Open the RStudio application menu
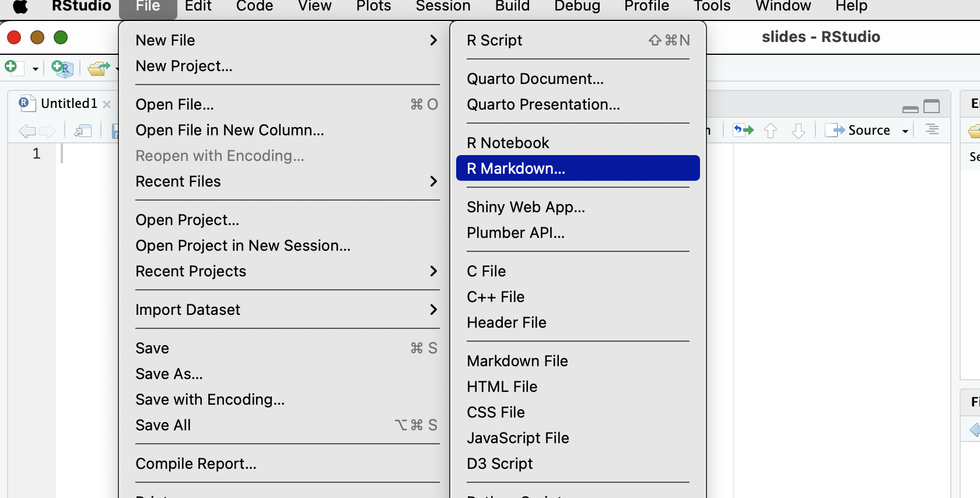Screen dimensions: 980x498 [x=81, y=6]
